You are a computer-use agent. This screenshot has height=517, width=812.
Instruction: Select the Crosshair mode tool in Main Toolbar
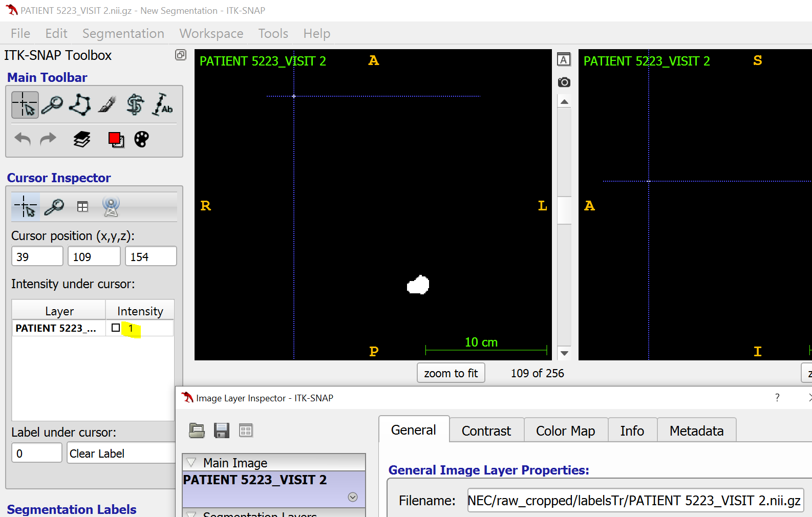click(x=25, y=105)
